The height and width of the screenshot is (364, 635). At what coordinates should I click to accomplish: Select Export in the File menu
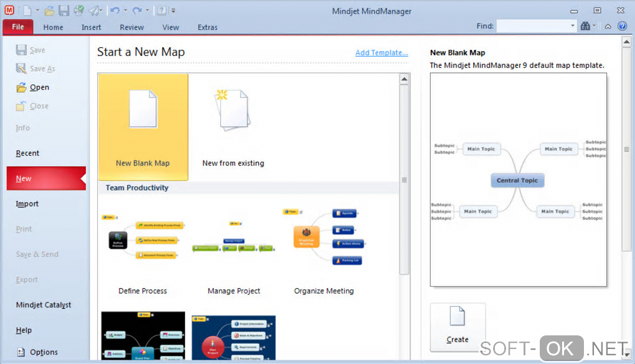[27, 280]
